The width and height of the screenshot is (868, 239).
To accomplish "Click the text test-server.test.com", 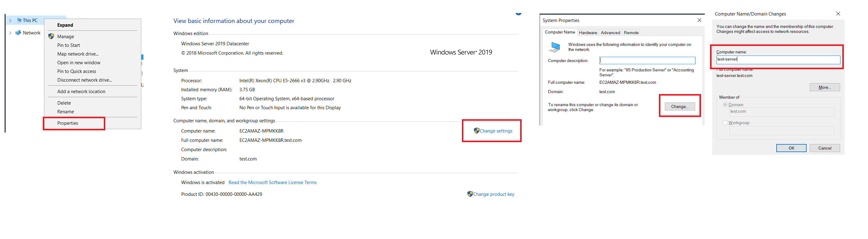I will (x=734, y=76).
